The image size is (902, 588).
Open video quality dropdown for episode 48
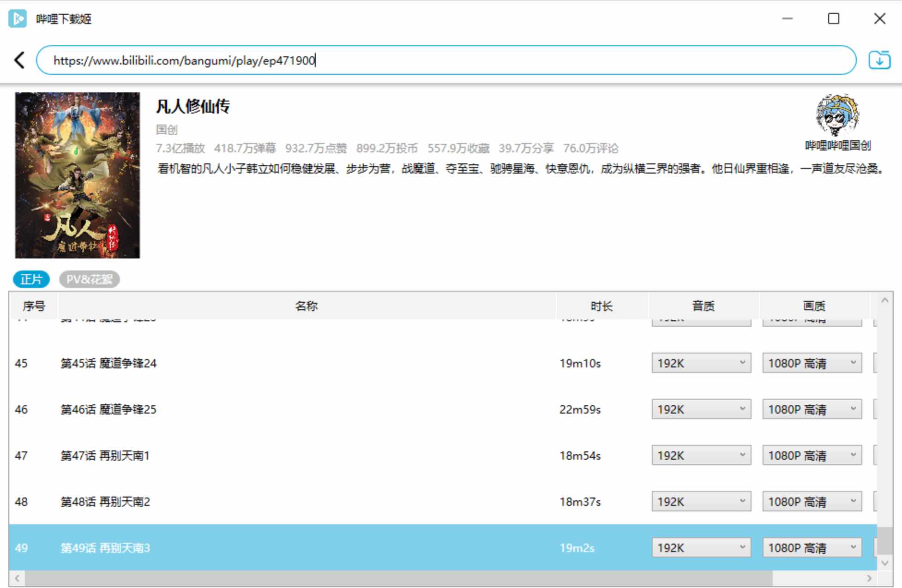[x=812, y=501]
